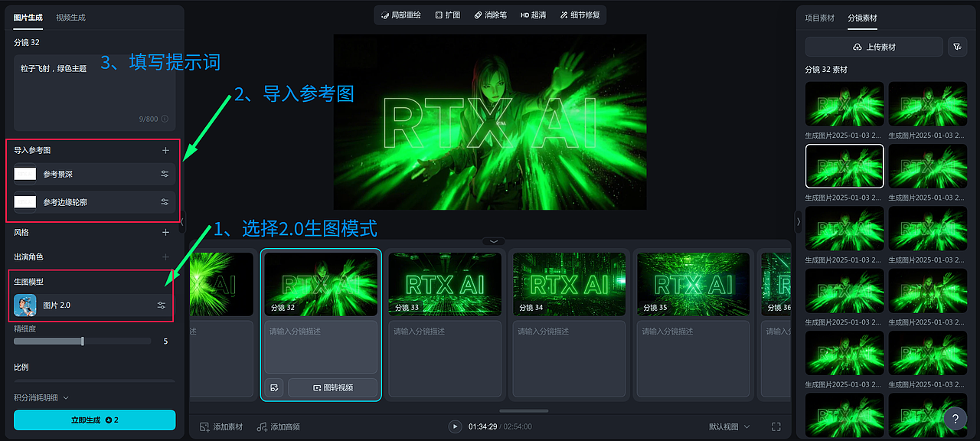The image size is (980, 441).
Task: Select the 消除笔 eraser tool
Action: (490, 15)
